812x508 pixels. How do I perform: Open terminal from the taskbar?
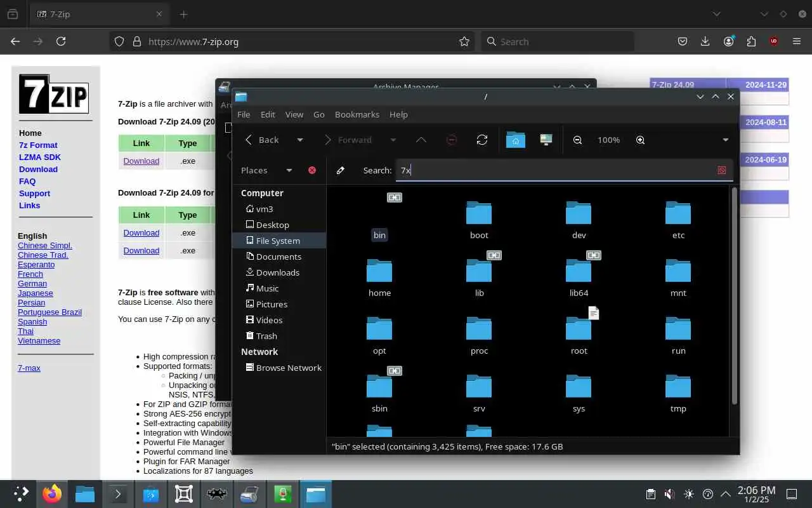click(118, 494)
